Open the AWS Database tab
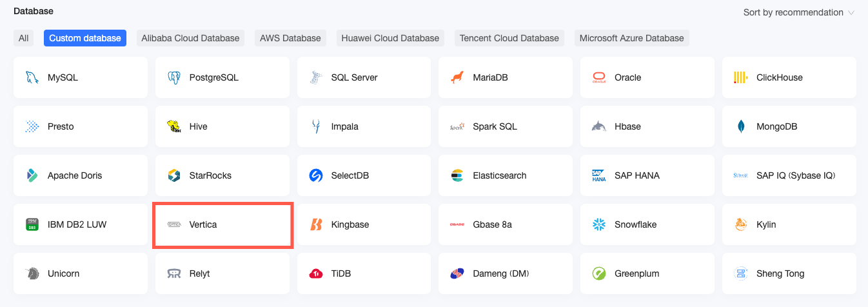 [x=290, y=38]
